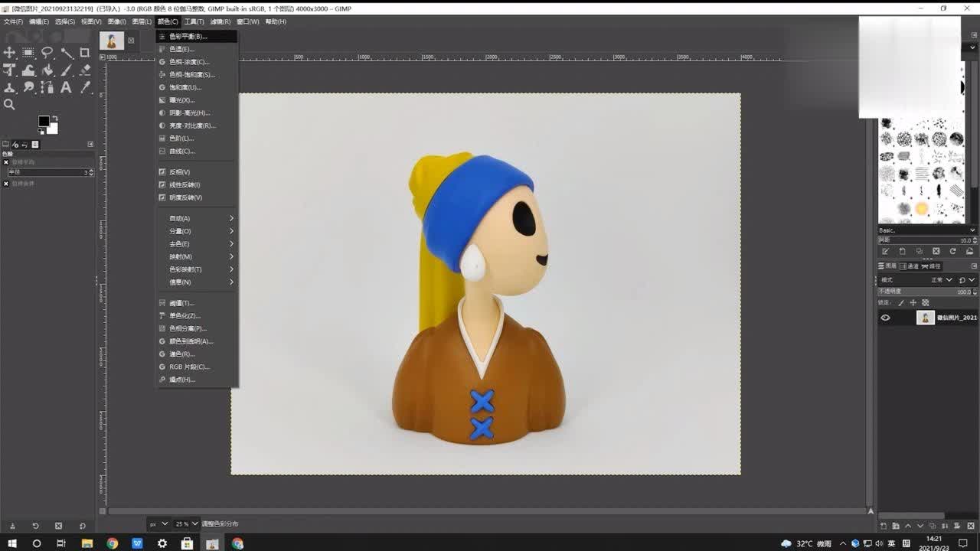Select the Fuzzy Select magic wand tool
This screenshot has height=551, width=980.
point(67,53)
